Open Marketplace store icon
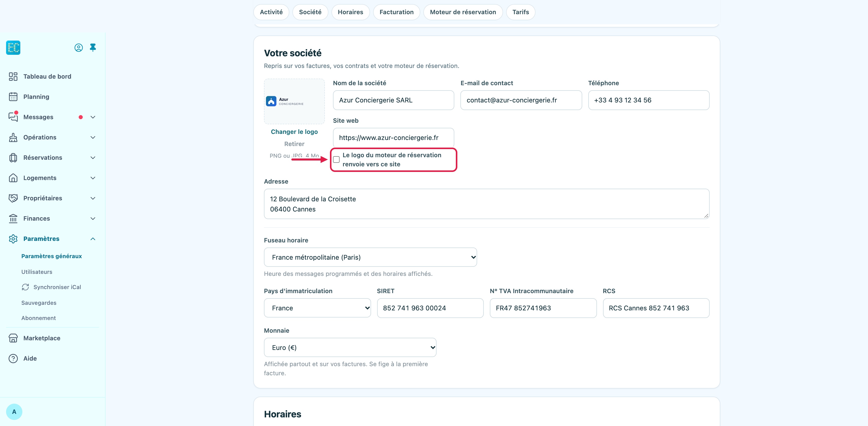Screen dimensions: 868x426 [13, 338]
